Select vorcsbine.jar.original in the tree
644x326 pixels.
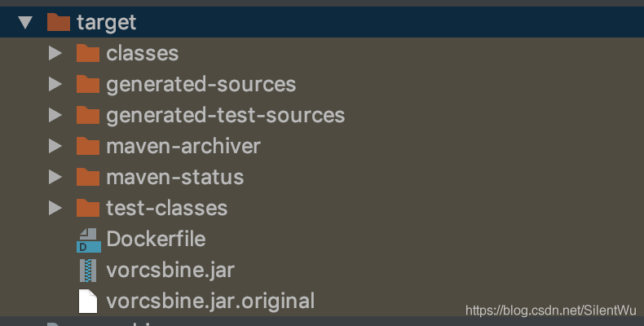pyautogui.click(x=210, y=301)
